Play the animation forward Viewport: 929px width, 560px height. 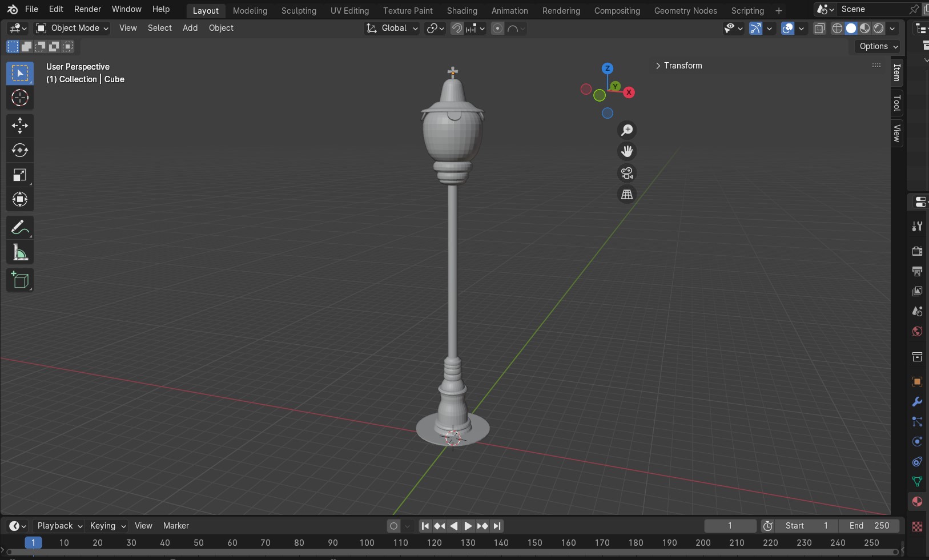click(468, 526)
